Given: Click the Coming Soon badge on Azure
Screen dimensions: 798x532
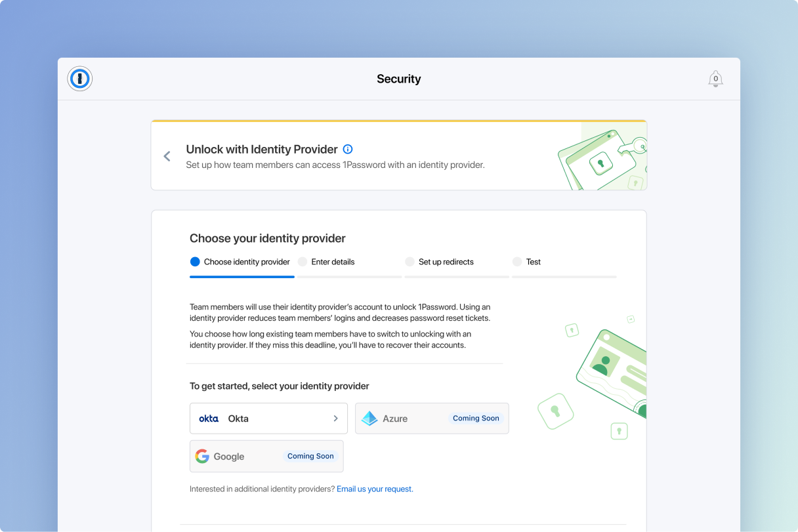Looking at the screenshot, I should (x=476, y=418).
